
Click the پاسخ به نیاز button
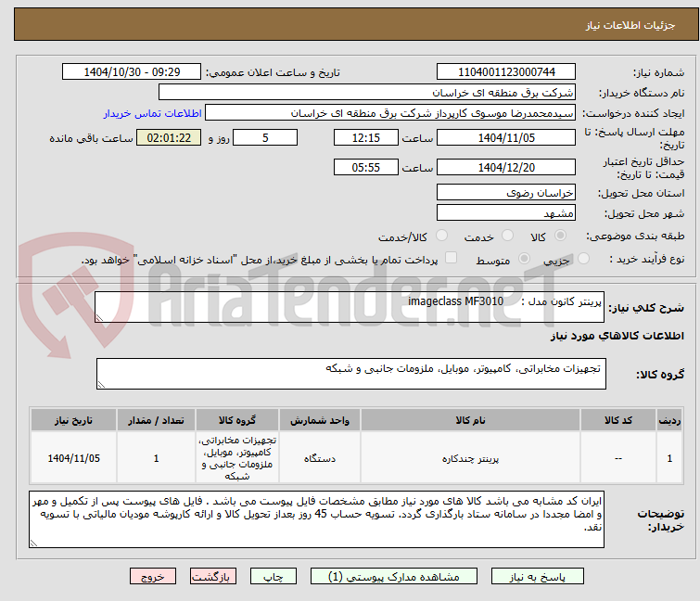(538, 577)
